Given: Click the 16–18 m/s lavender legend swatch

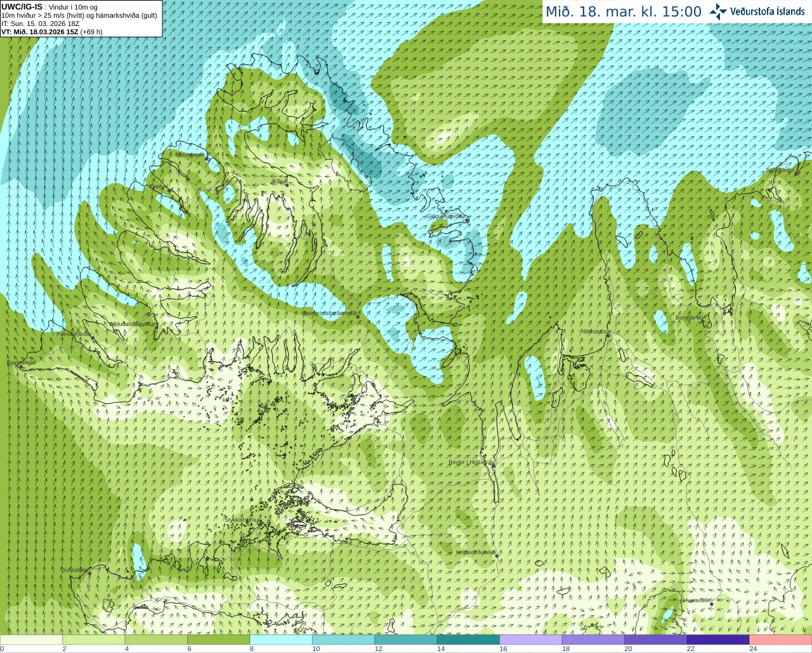Looking at the screenshot, I should pos(531,639).
